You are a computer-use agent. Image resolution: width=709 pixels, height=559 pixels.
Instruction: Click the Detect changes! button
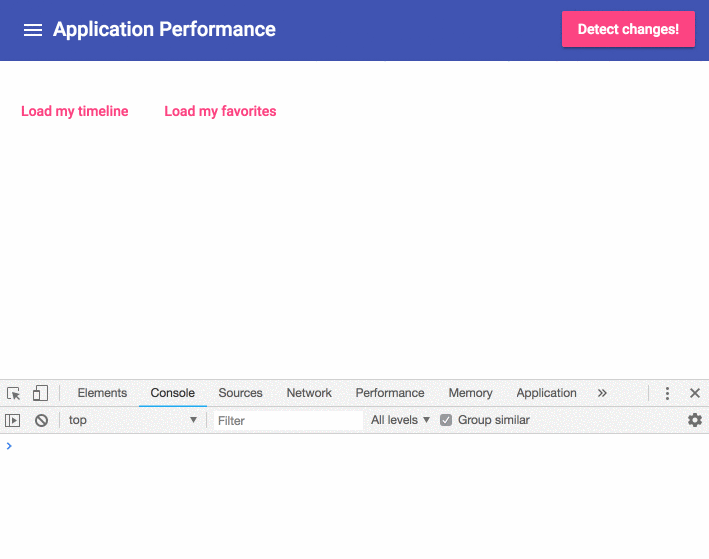pyautogui.click(x=628, y=29)
